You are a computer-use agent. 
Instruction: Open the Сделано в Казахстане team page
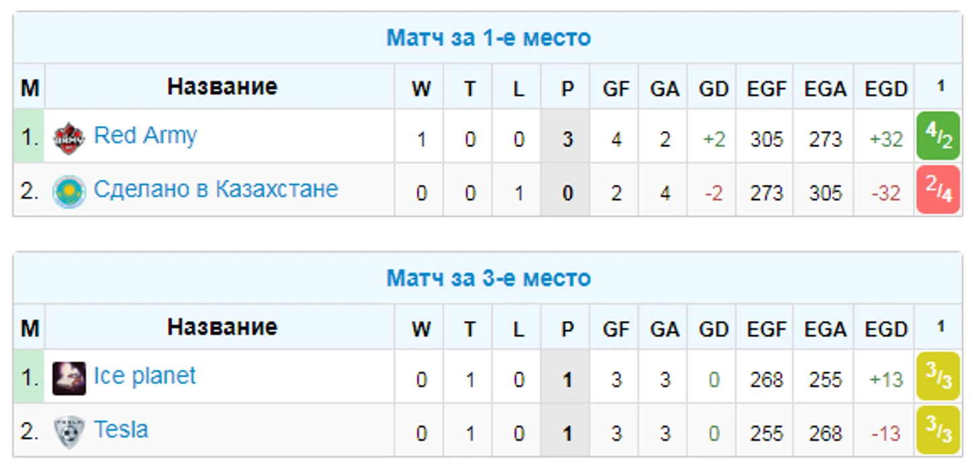coord(215,189)
